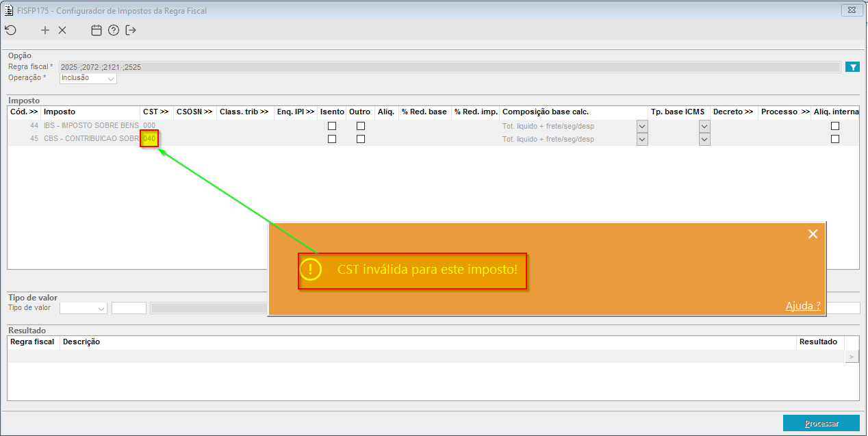The width and height of the screenshot is (868, 436).
Task: Close the FISFP175 window
Action: coord(851,10)
